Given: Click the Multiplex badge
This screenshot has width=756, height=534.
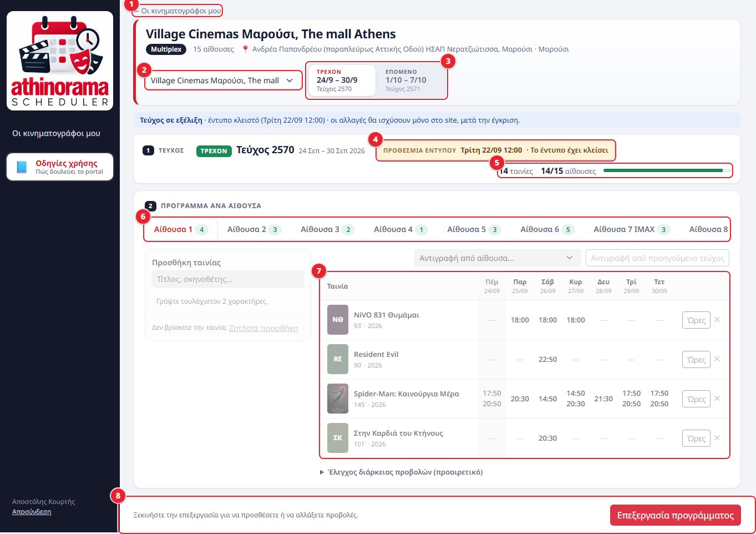Looking at the screenshot, I should pos(166,49).
